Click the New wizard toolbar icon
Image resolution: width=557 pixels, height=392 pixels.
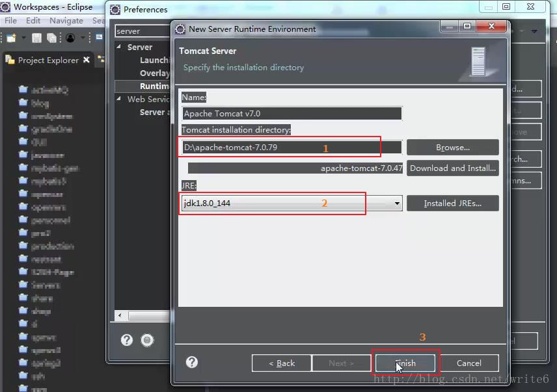pos(11,38)
